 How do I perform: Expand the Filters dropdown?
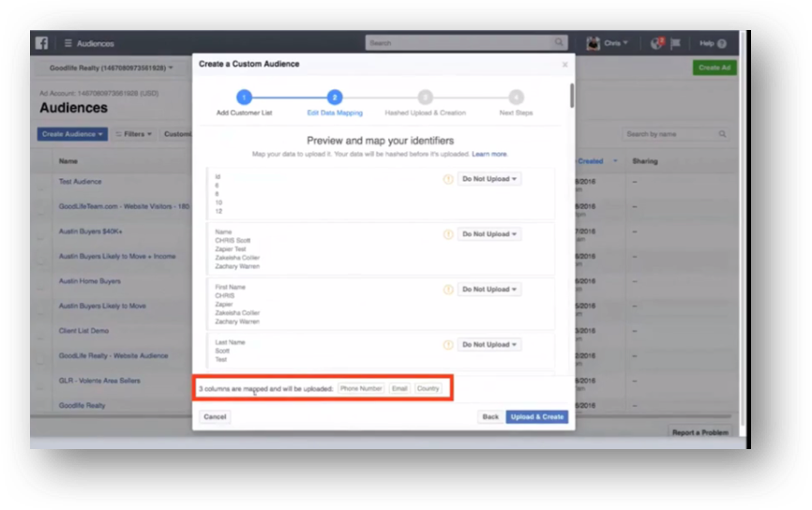click(x=133, y=134)
